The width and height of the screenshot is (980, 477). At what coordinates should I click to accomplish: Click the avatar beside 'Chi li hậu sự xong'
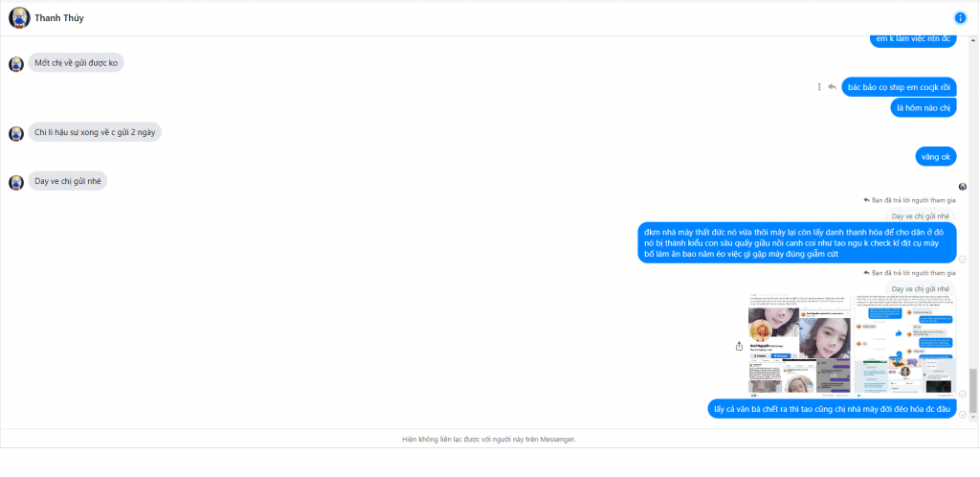pyautogui.click(x=16, y=134)
